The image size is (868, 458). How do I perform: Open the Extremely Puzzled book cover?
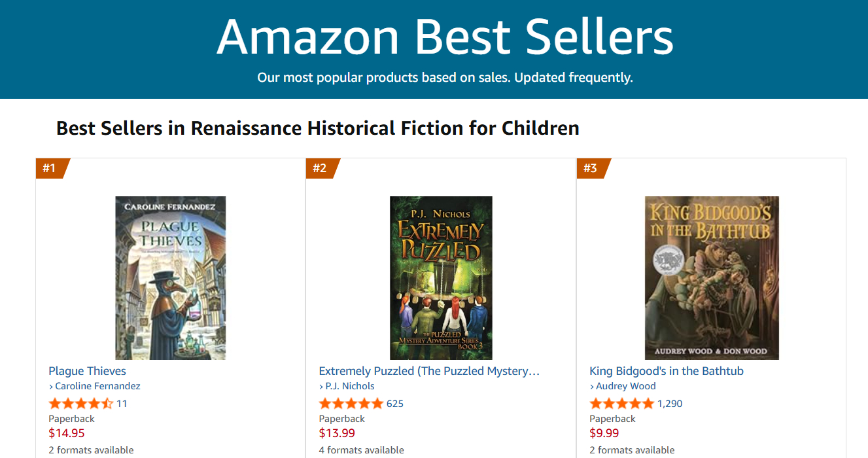pyautogui.click(x=441, y=277)
